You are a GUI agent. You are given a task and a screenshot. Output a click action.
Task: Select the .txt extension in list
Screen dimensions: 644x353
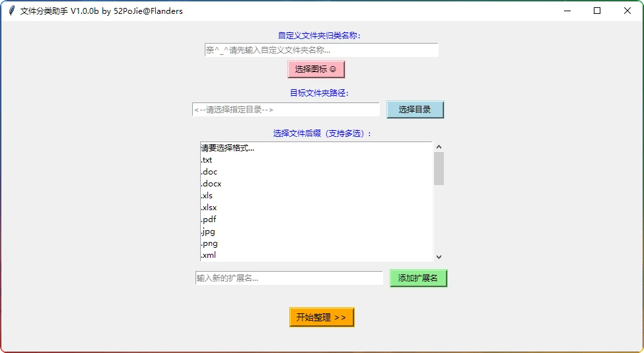316,160
